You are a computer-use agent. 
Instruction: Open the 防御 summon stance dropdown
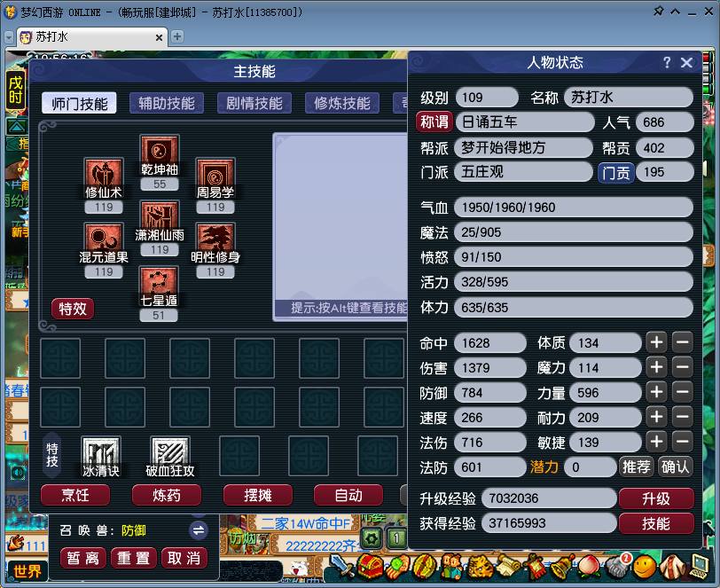(133, 529)
